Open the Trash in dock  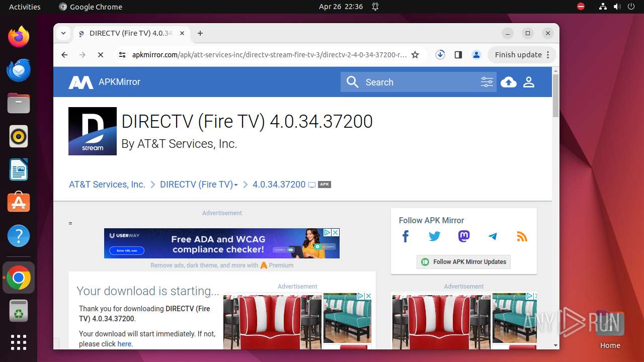click(19, 311)
